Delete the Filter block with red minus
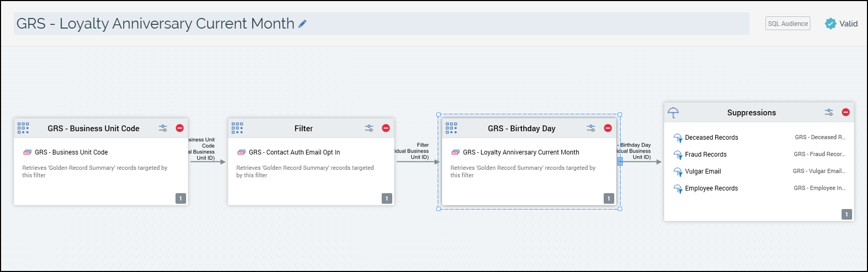The image size is (868, 272). (386, 128)
